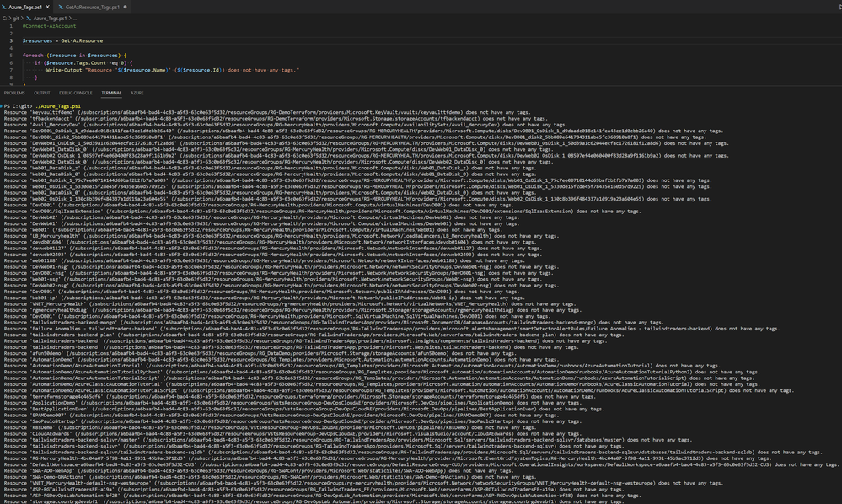Click the Write-Output statement on line 7
Screen dimensions: 842x504
[x=173, y=70]
